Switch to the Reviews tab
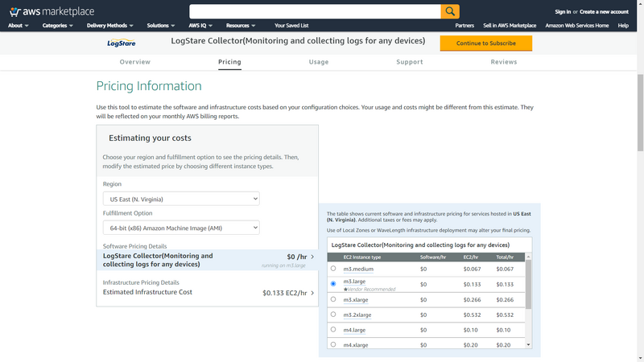The image size is (644, 362). pyautogui.click(x=504, y=62)
